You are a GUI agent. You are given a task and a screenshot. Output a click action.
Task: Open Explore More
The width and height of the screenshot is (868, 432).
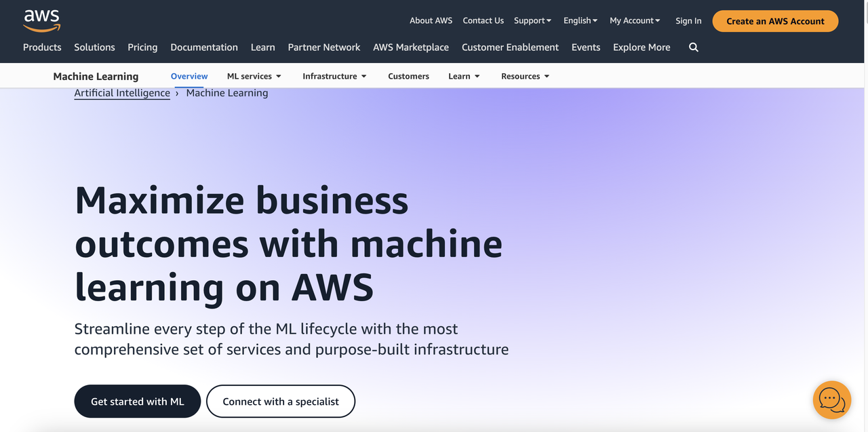click(642, 47)
